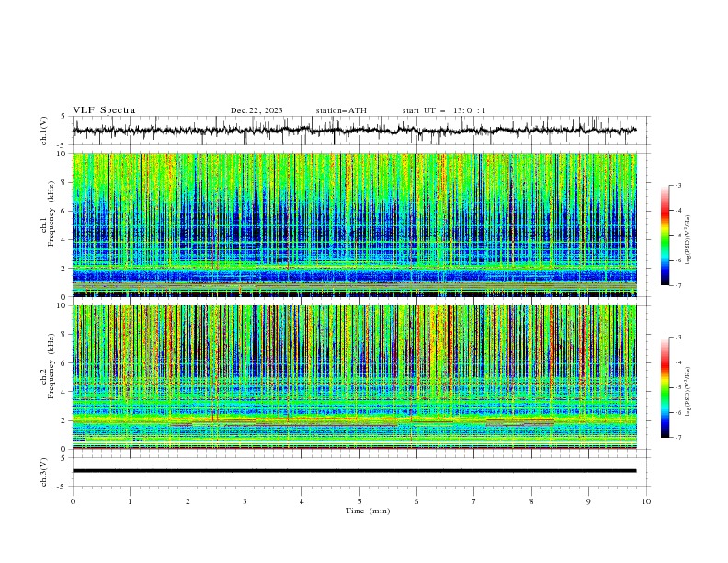
Task: Click the ch.1 frequency axis "6" tick label
Action: [65, 211]
